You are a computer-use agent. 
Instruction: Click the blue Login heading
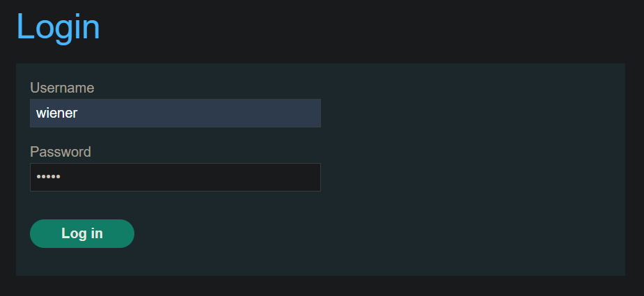point(58,27)
